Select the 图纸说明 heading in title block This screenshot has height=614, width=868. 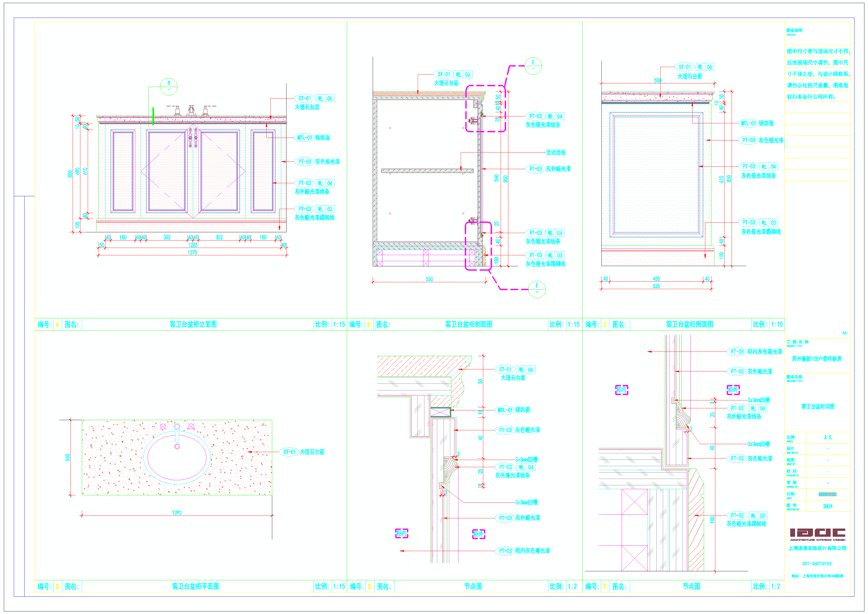tap(794, 30)
